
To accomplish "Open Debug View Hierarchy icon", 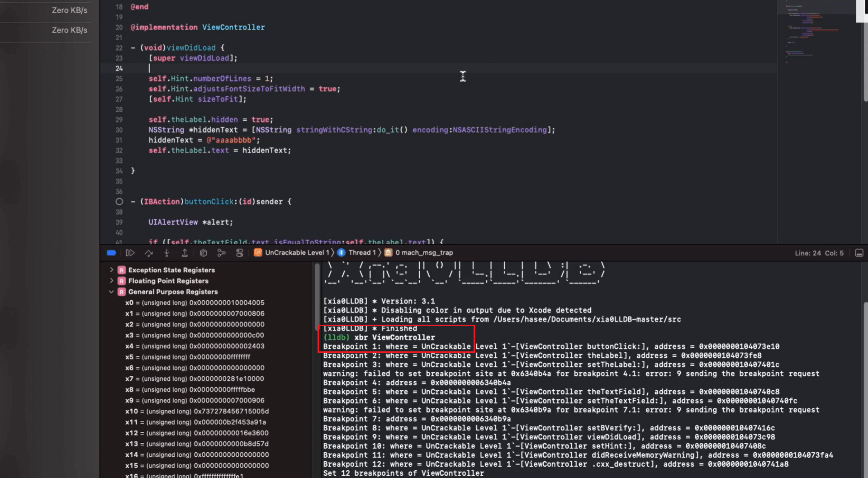I will [204, 253].
